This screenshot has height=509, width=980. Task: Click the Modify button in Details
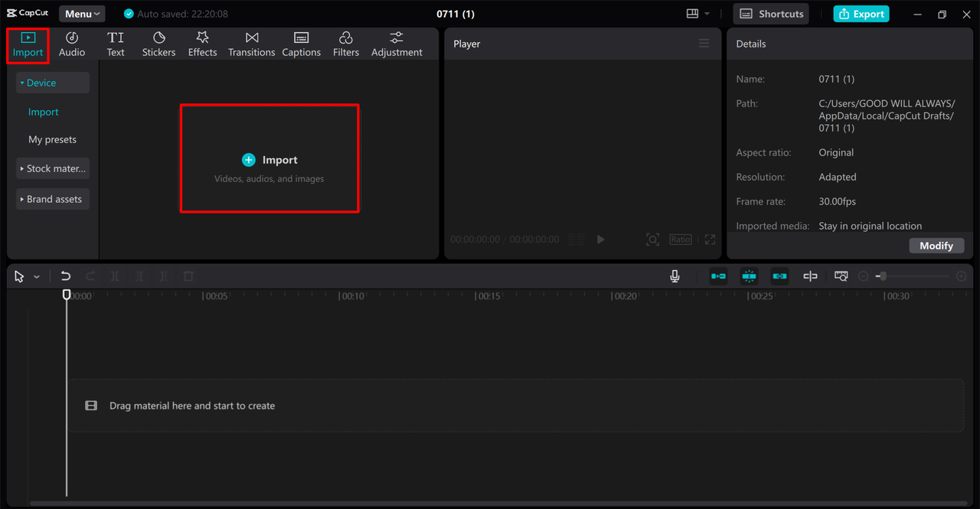[936, 246]
